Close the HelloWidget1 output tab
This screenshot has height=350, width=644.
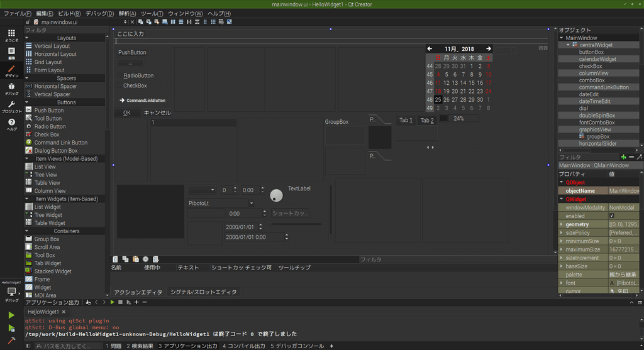pyautogui.click(x=64, y=312)
